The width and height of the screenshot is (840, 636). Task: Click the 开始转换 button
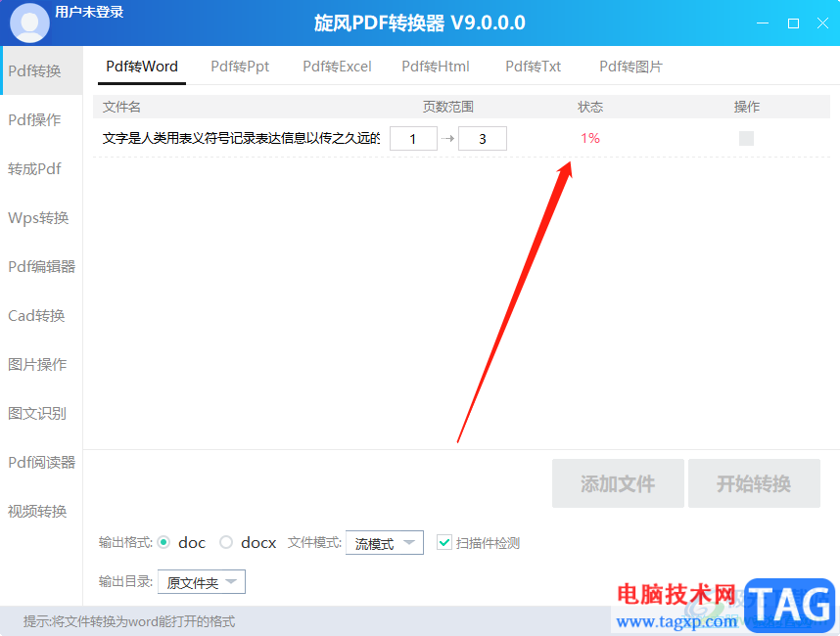point(754,483)
